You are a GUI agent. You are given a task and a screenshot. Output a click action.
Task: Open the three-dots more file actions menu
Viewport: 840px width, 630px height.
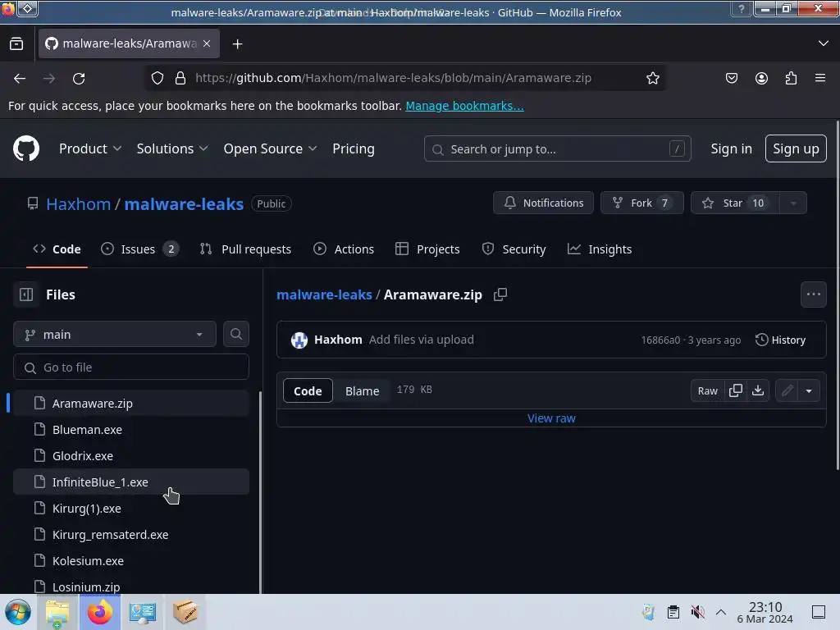(x=813, y=294)
